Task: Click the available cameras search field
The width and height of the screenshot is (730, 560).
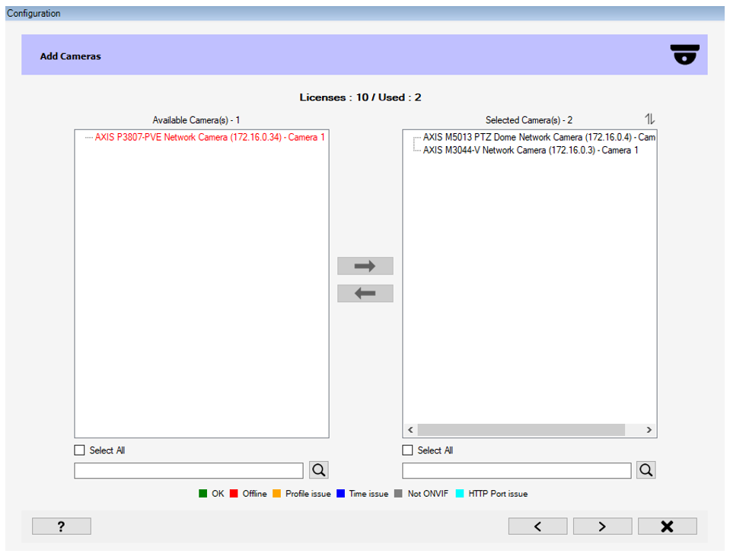Action: point(189,471)
